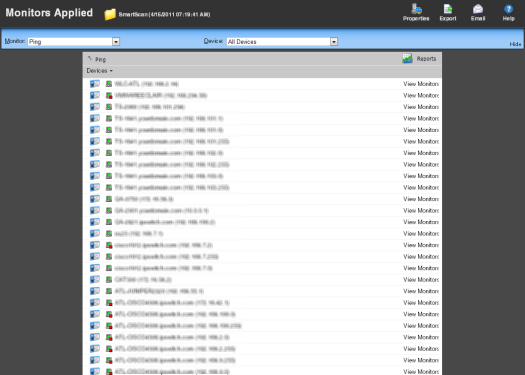Open View Monitors for the WLC-ATL row
The height and width of the screenshot is (375, 525).
421,84
